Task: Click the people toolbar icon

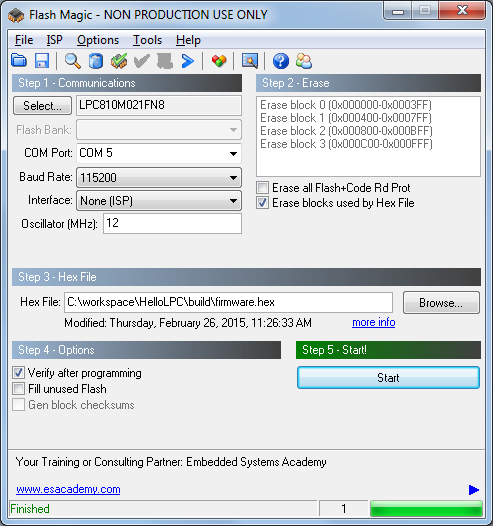Action: pos(304,61)
